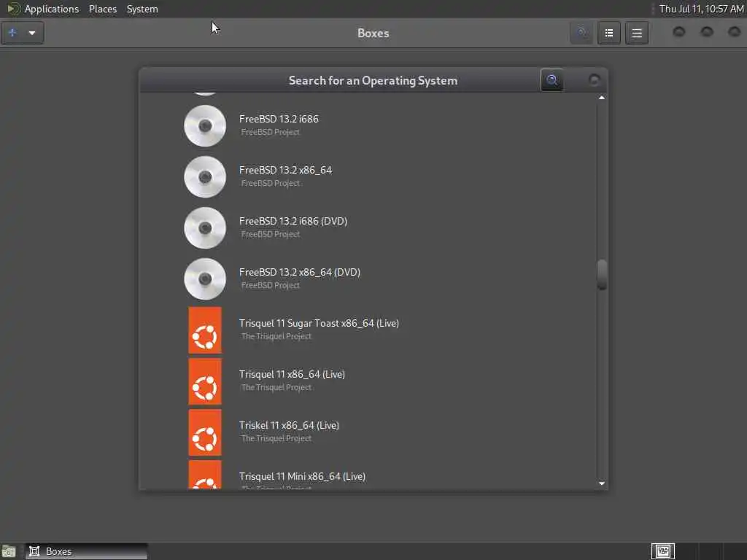Viewport: 747px width, 560px height.
Task: Choose the FreeBSD 13.2 x86_64 (DVD) entry text
Action: [300, 272]
